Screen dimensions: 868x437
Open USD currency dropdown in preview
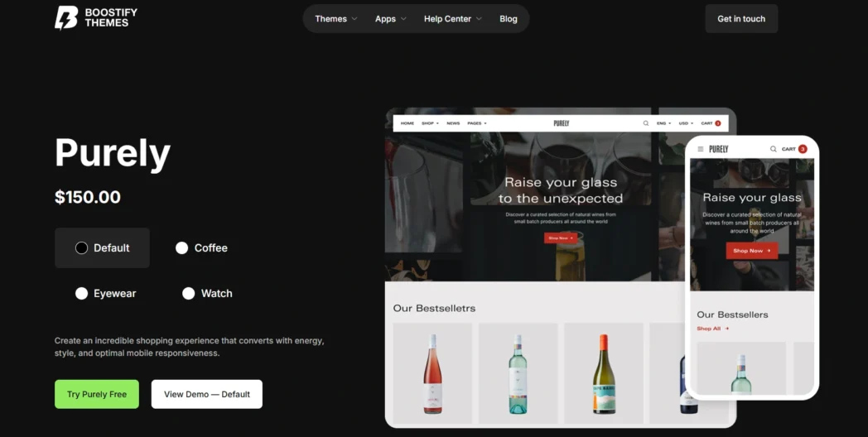point(686,123)
